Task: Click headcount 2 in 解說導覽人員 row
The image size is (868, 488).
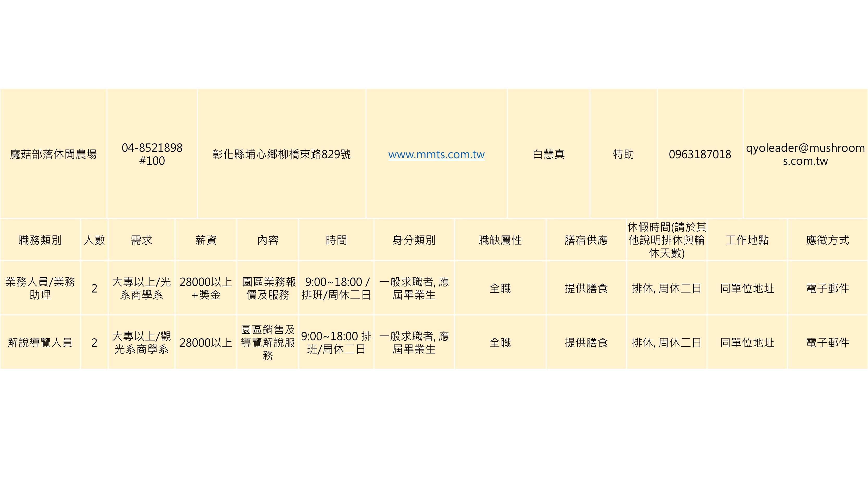Action: [94, 342]
